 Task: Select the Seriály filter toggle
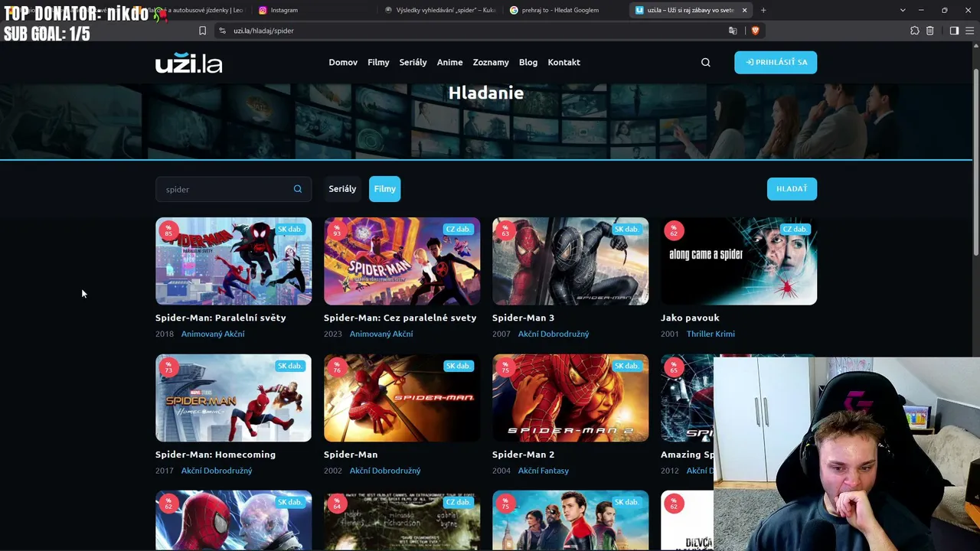[342, 189]
